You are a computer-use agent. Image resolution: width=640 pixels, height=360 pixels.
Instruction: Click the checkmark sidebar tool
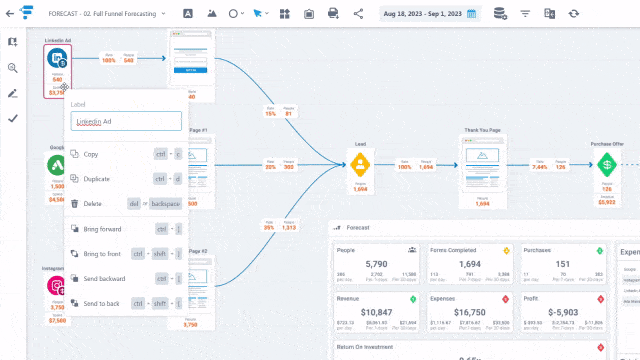(x=13, y=118)
